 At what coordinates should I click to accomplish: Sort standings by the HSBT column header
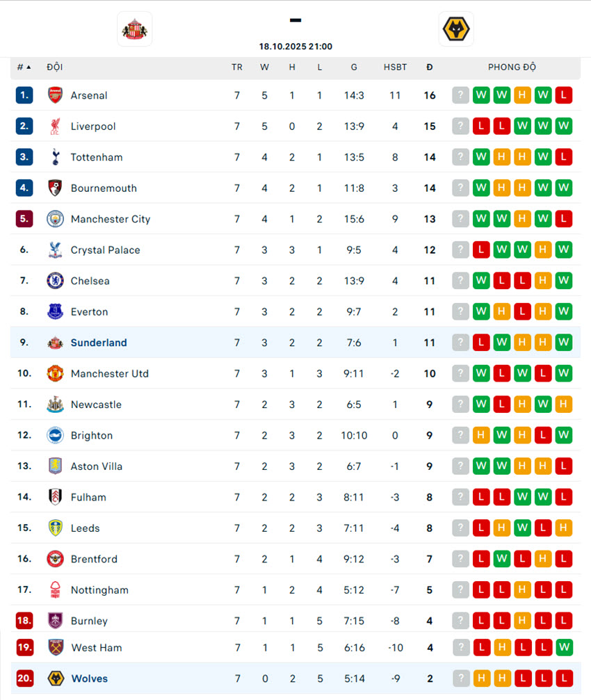pyautogui.click(x=395, y=67)
